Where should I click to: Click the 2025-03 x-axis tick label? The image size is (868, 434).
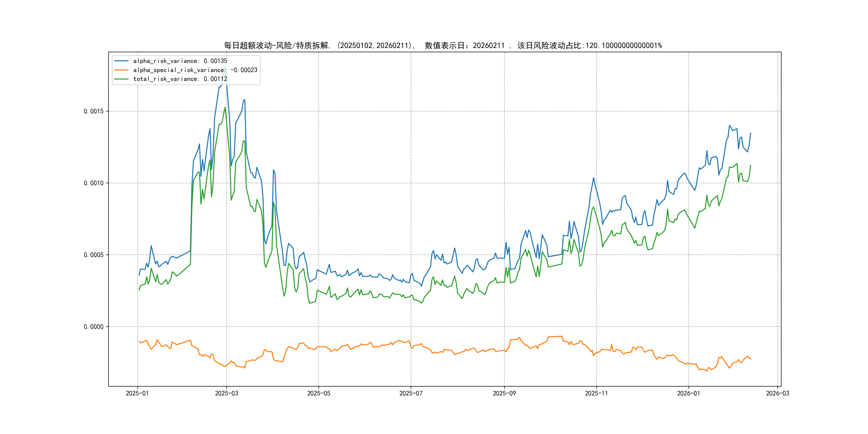(226, 393)
